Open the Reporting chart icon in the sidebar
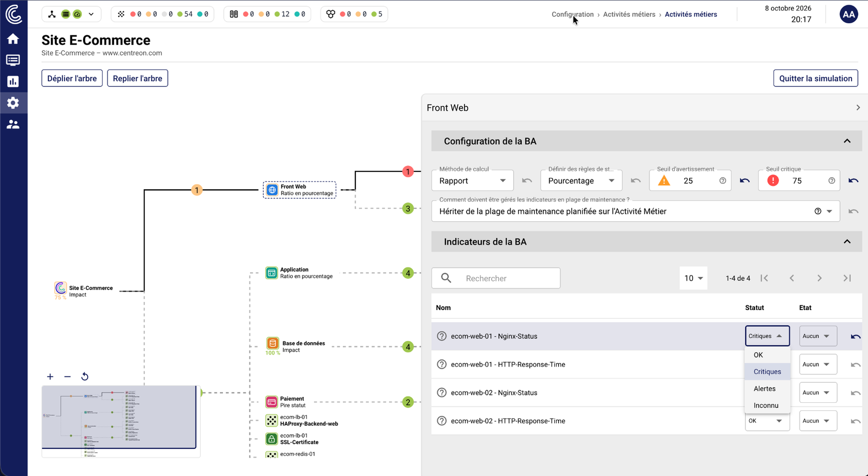The height and width of the screenshot is (476, 868). click(13, 81)
